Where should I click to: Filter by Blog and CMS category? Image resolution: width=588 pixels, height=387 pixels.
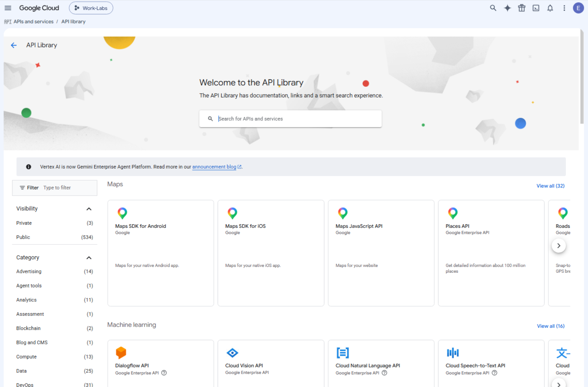pyautogui.click(x=55, y=343)
